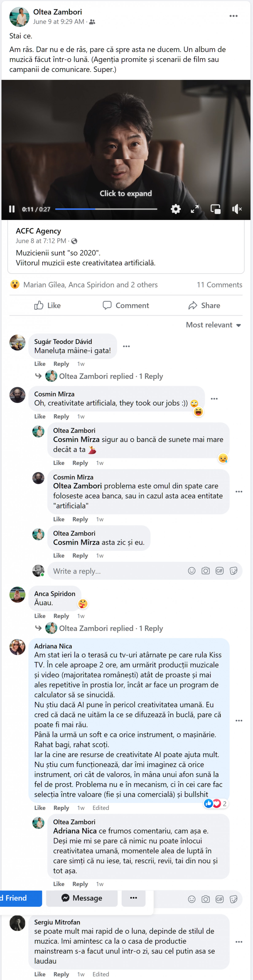Add GIF in Write a reply box

pos(219,571)
